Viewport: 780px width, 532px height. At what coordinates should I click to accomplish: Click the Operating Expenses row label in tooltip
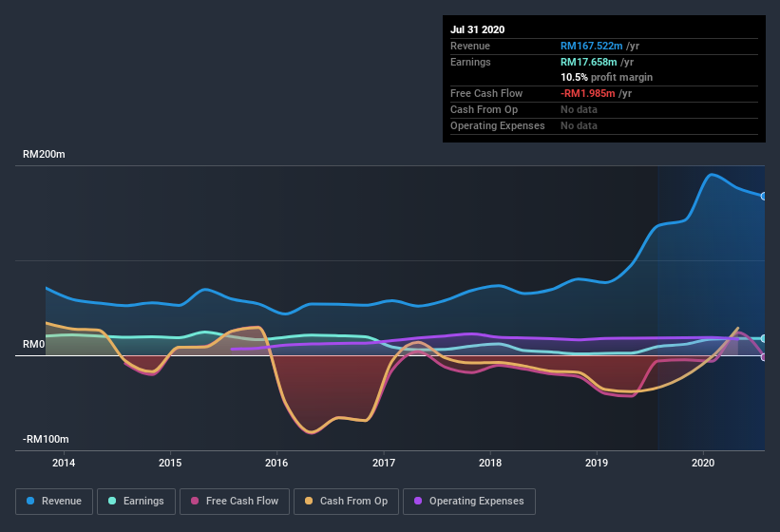coord(498,125)
